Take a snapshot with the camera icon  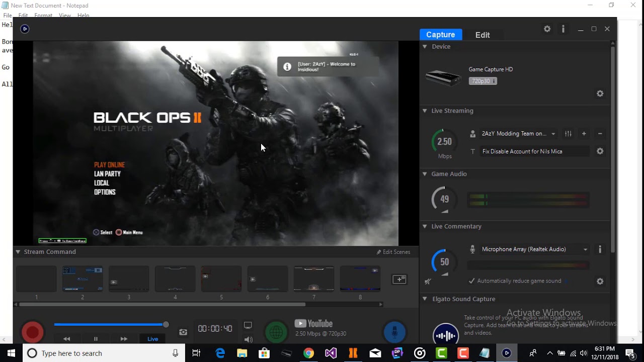(x=183, y=332)
